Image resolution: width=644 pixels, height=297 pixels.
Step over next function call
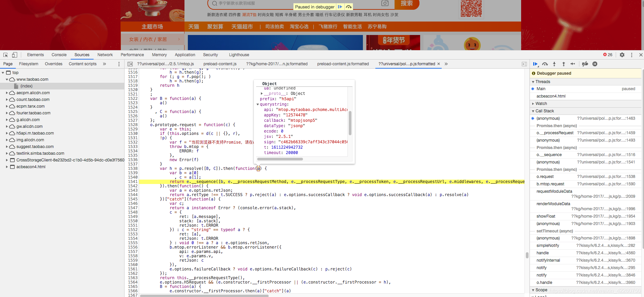pos(545,64)
